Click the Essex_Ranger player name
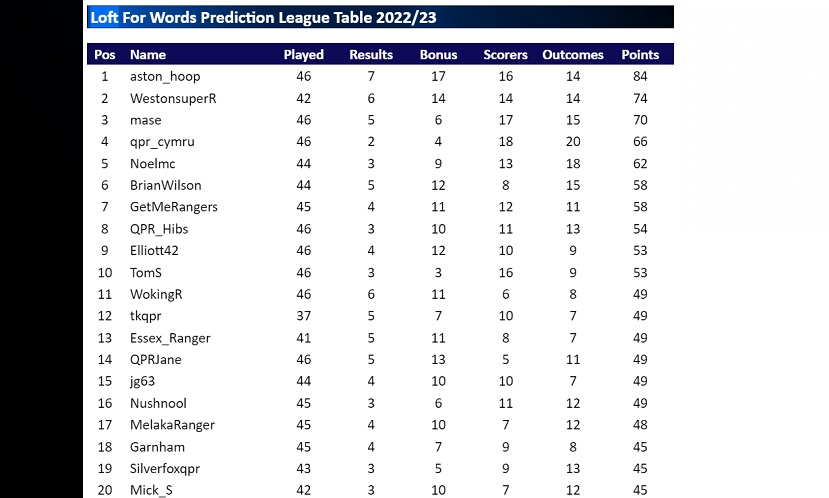This screenshot has height=498, width=829. [x=170, y=338]
